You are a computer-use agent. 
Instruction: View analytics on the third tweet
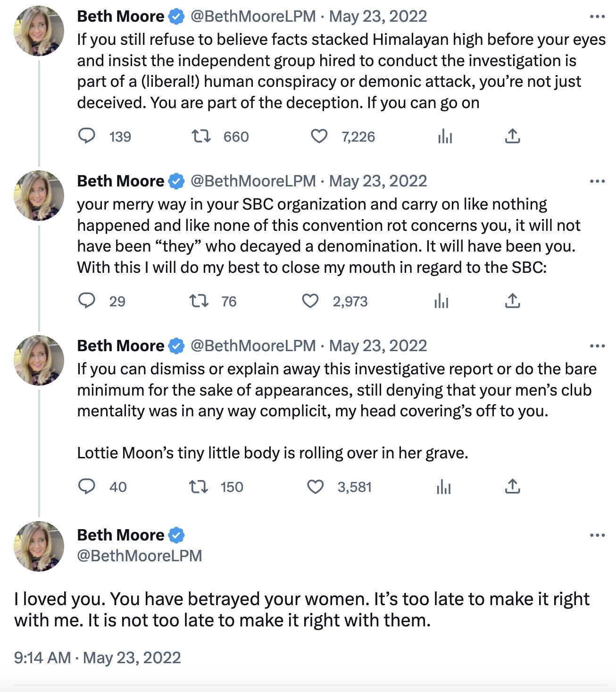pyautogui.click(x=445, y=487)
